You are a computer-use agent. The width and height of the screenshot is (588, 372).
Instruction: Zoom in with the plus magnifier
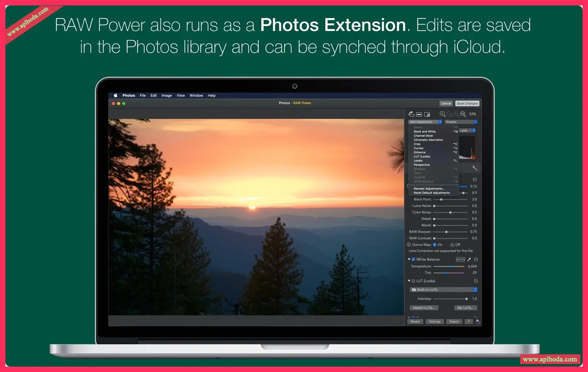443,114
